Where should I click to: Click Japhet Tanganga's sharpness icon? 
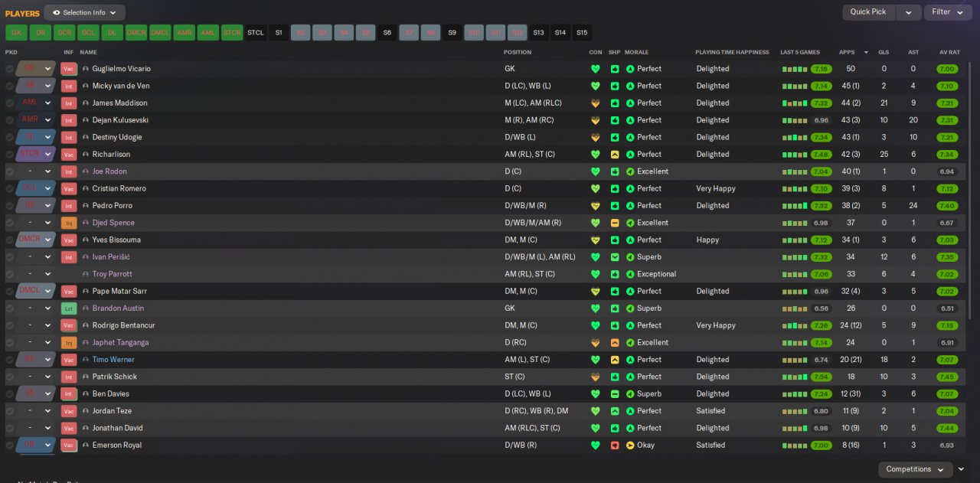(x=614, y=343)
